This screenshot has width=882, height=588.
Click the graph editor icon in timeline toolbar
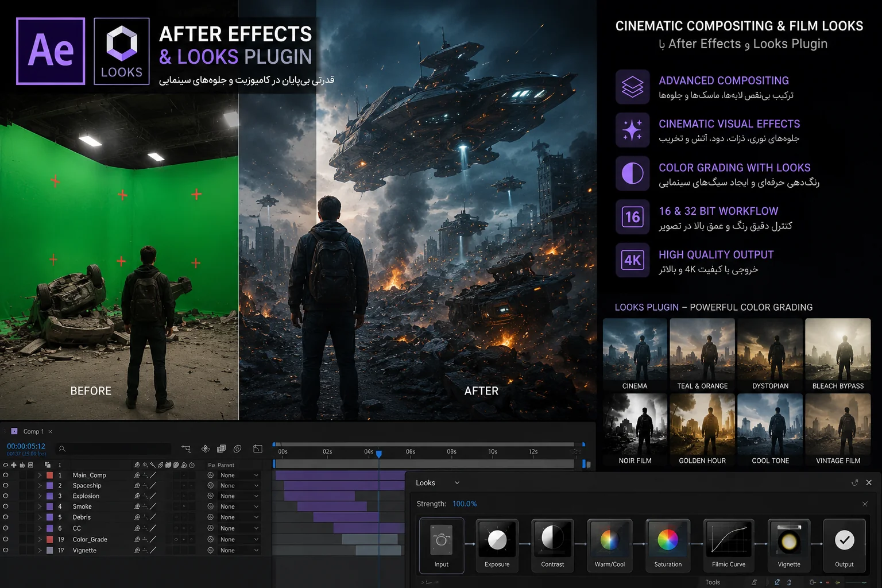click(258, 449)
